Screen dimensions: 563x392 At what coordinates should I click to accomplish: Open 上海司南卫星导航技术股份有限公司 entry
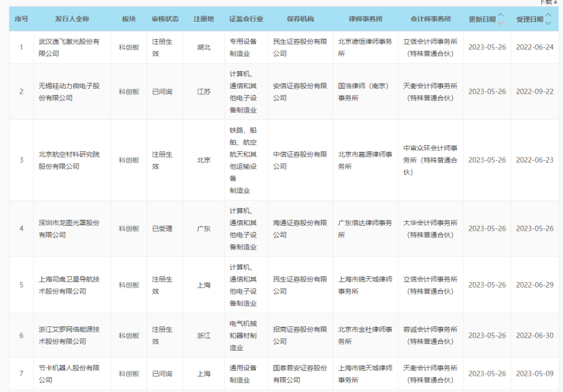[x=69, y=285]
